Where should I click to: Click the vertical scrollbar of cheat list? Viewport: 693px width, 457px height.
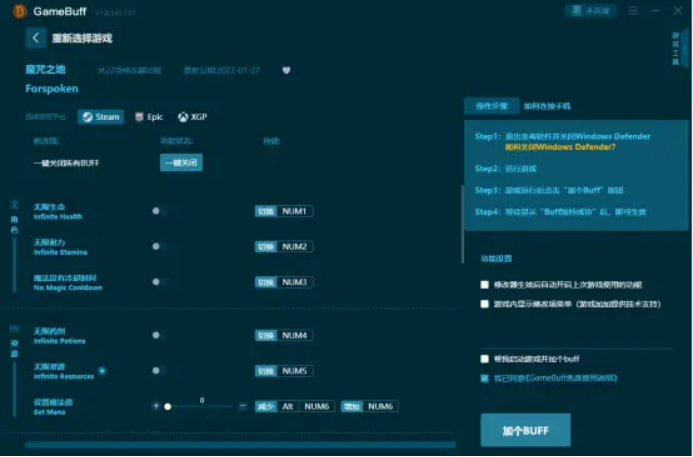pyautogui.click(x=462, y=225)
